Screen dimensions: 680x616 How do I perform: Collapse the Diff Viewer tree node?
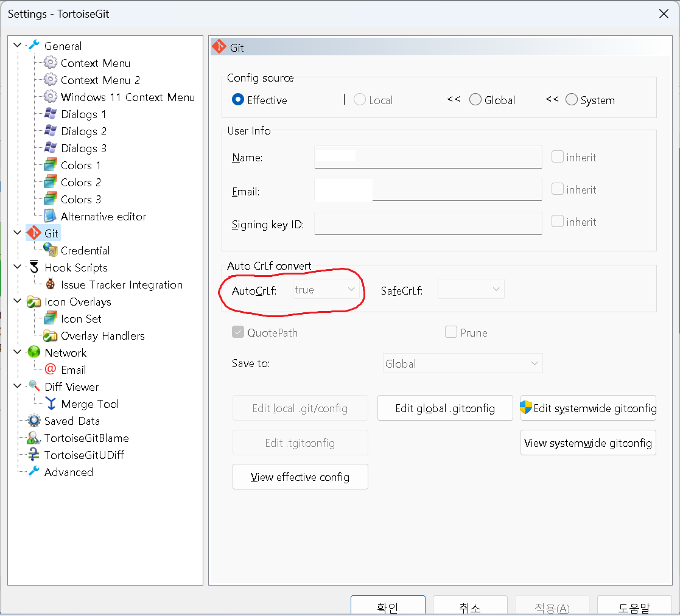[x=17, y=386]
